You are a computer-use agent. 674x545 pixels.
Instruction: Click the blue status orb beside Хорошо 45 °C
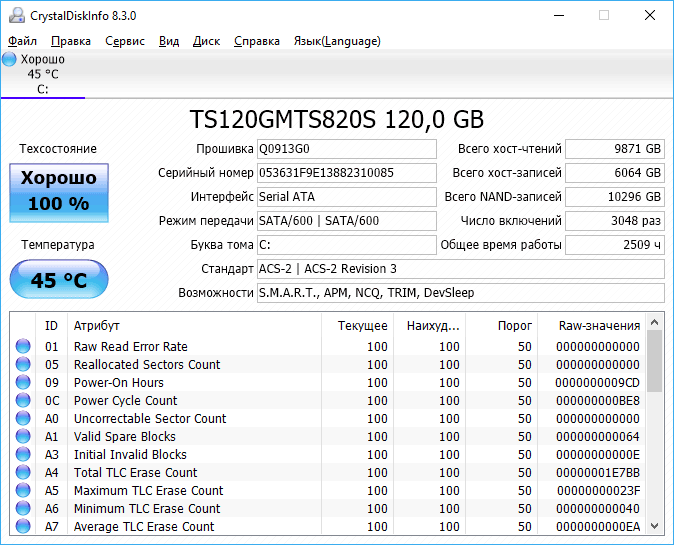[9, 59]
